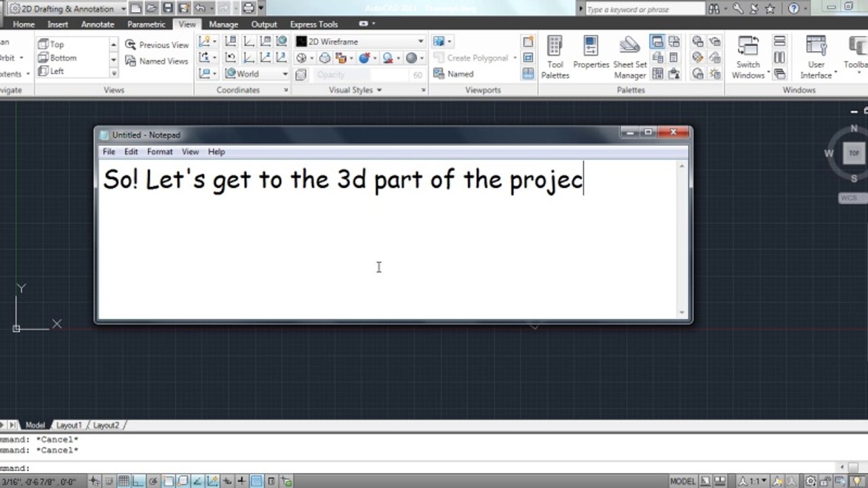Click the search binoculars icon

[715, 9]
